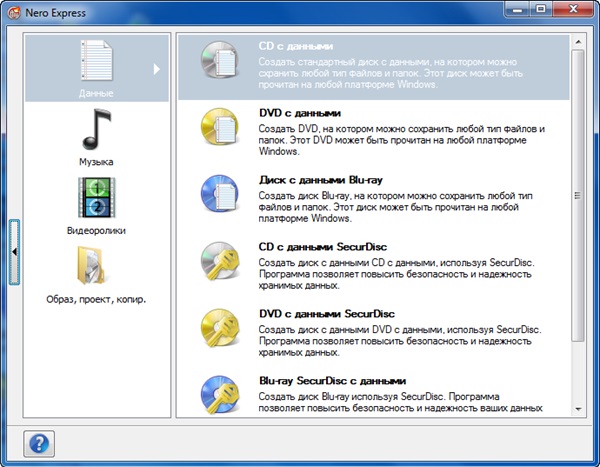
Task: Choose the CD с данными title
Action: tap(296, 46)
